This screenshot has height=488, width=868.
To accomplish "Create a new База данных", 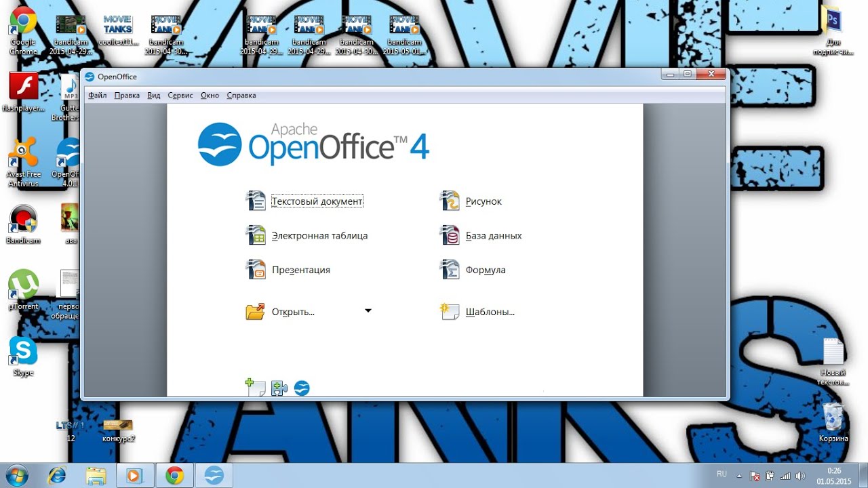I will 481,236.
